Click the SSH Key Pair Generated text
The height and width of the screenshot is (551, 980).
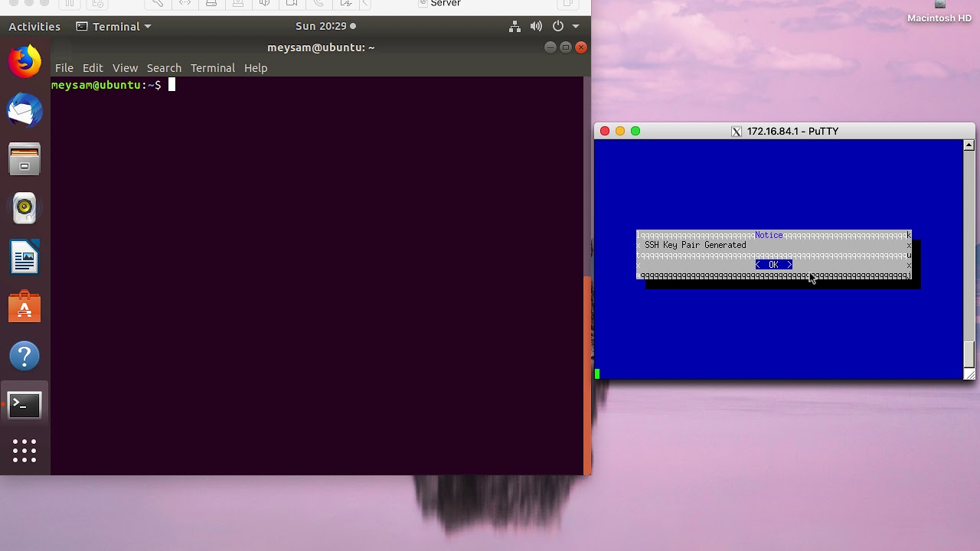(695, 245)
